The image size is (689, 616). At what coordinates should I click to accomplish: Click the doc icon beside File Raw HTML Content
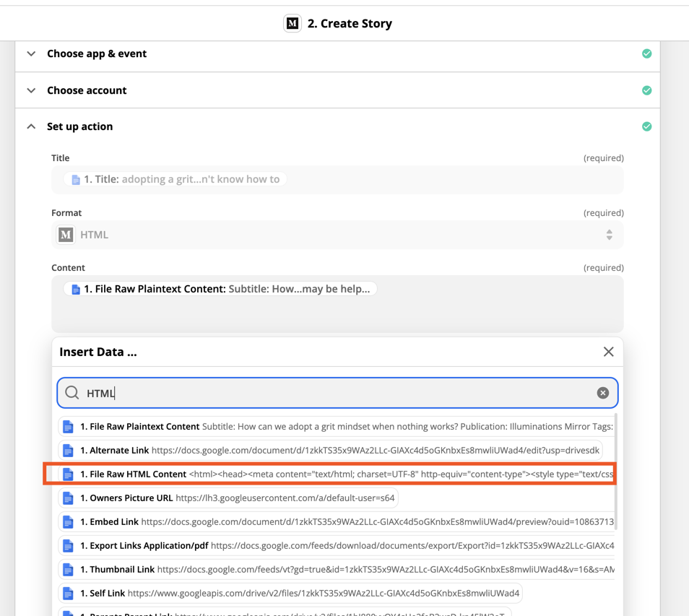(x=68, y=474)
